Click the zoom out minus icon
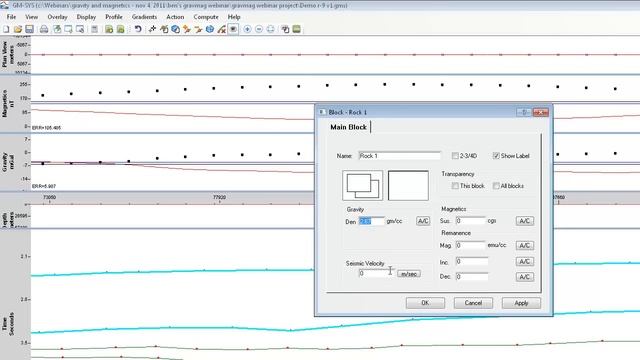Viewport: 640px width, 360px height. point(259,29)
